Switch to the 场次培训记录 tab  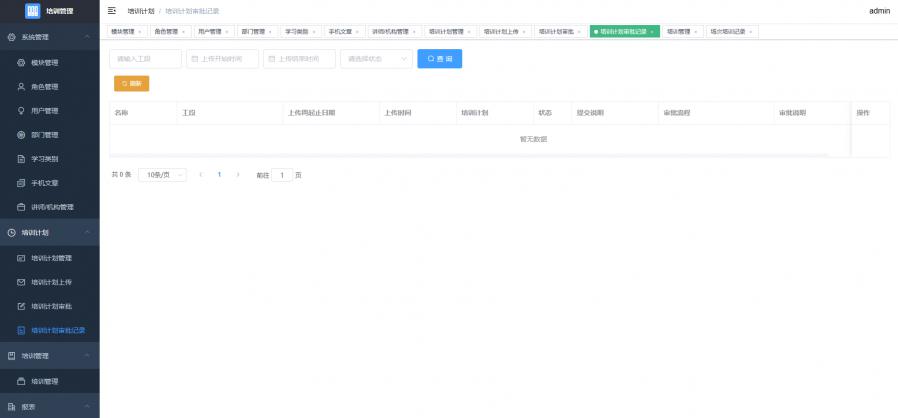729,31
